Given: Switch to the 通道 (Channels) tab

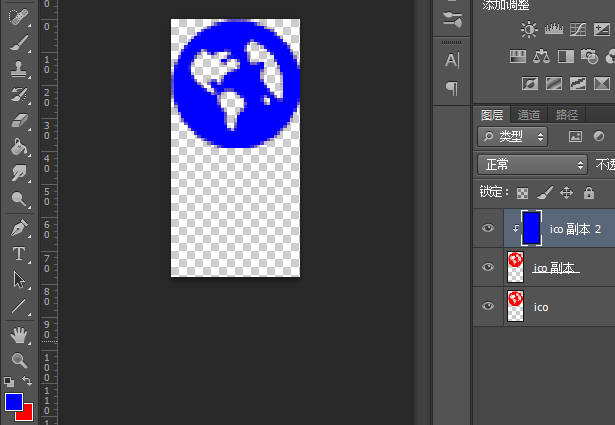Looking at the screenshot, I should click(x=528, y=115).
